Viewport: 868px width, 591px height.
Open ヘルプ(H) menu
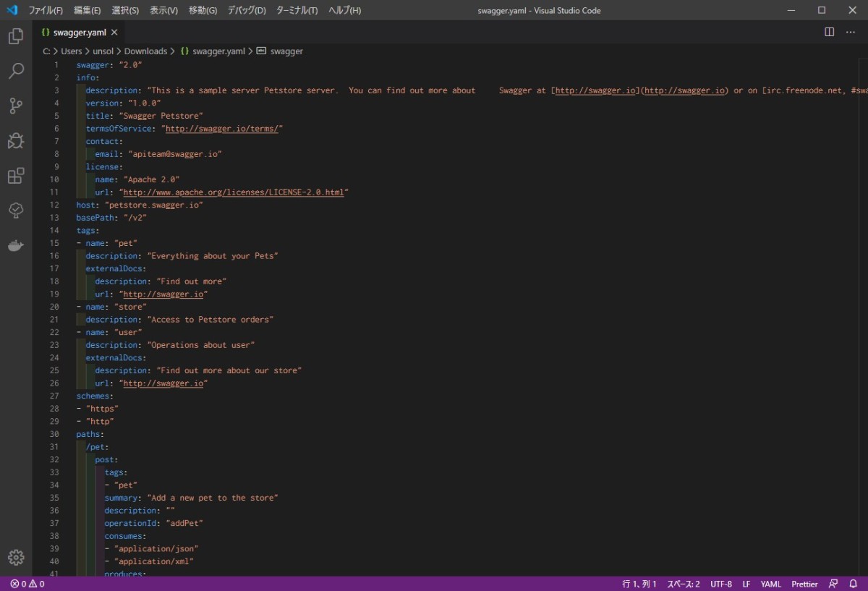(345, 10)
